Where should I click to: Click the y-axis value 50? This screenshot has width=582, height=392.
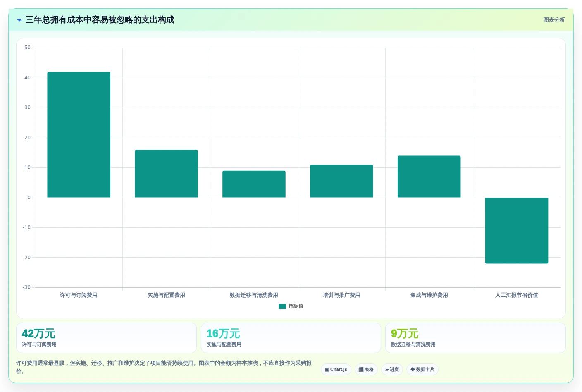click(27, 48)
